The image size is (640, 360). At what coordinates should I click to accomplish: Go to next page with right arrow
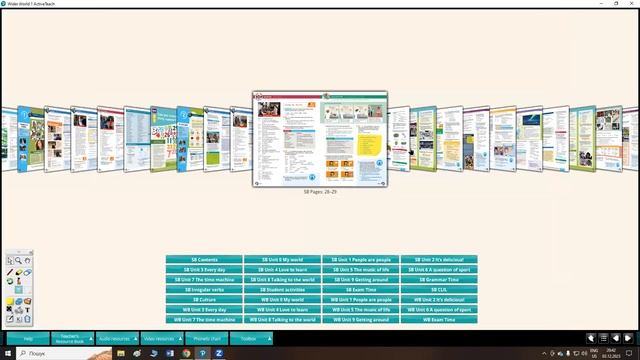[628, 338]
